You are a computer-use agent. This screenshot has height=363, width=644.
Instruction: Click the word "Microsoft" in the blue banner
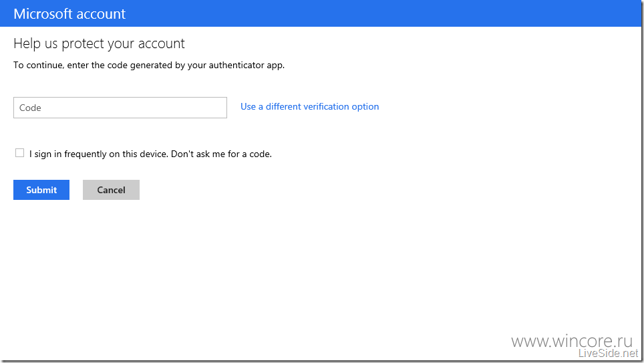pos(43,14)
